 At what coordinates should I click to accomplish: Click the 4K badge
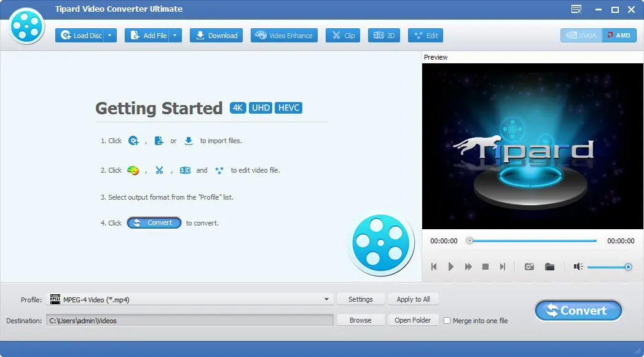click(238, 108)
